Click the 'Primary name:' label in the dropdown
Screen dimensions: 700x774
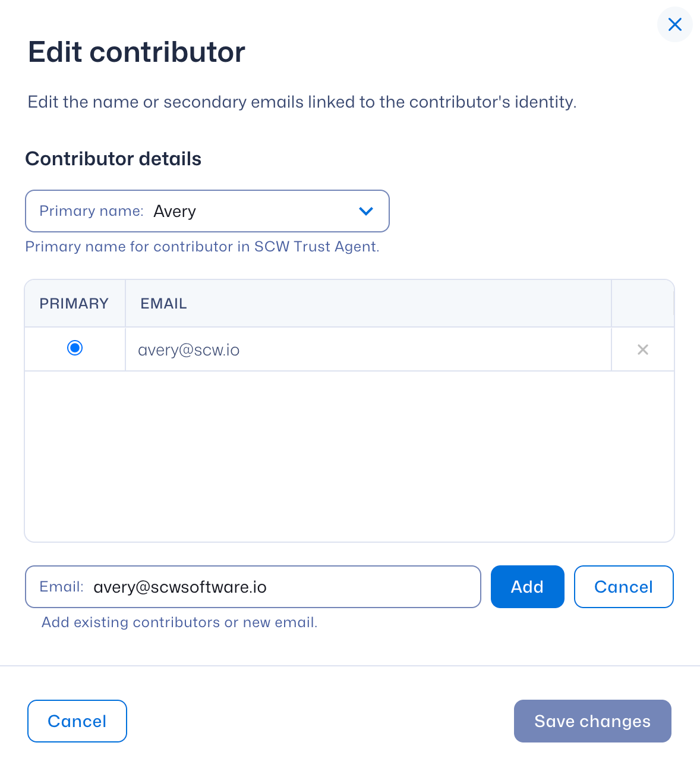click(x=92, y=211)
